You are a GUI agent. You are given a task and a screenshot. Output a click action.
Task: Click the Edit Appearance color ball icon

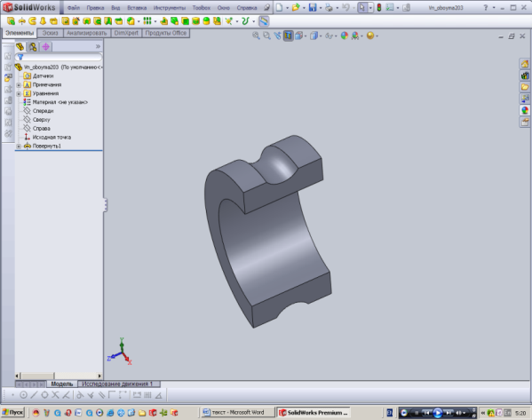[345, 36]
